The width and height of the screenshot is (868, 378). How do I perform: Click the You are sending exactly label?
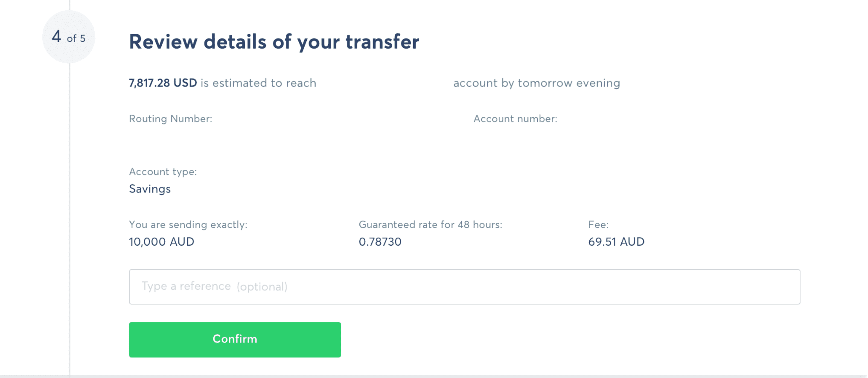188,224
